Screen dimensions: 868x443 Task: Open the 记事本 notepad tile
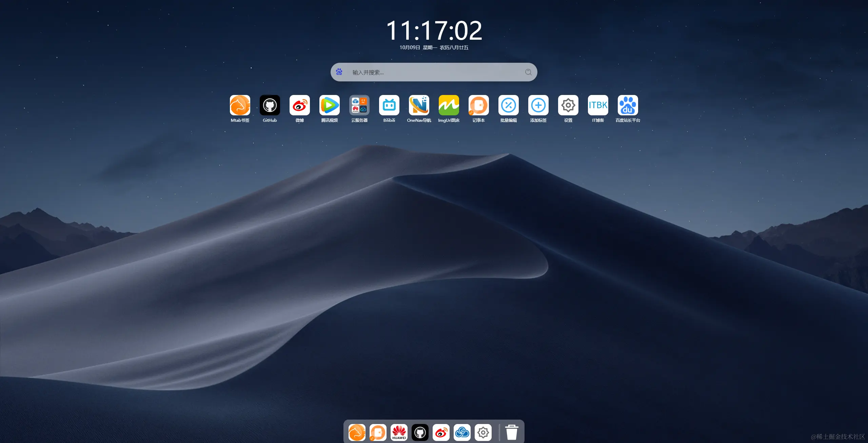click(478, 105)
